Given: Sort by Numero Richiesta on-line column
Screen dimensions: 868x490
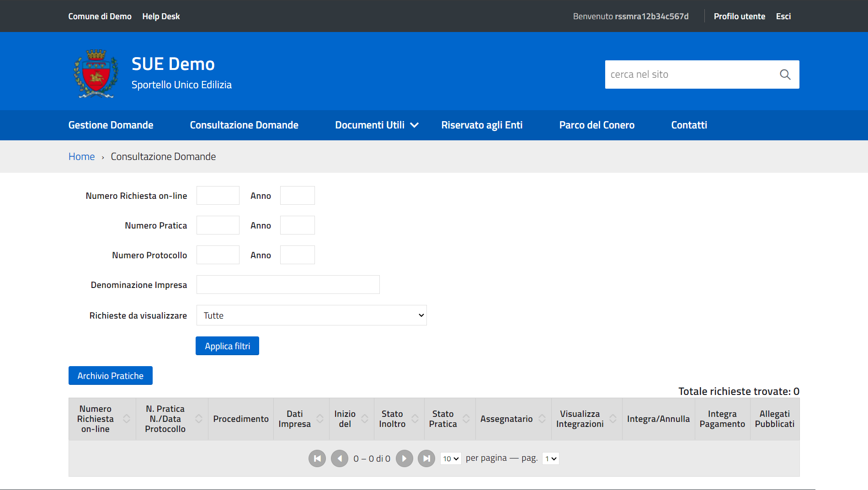Looking at the screenshot, I should pyautogui.click(x=127, y=419).
